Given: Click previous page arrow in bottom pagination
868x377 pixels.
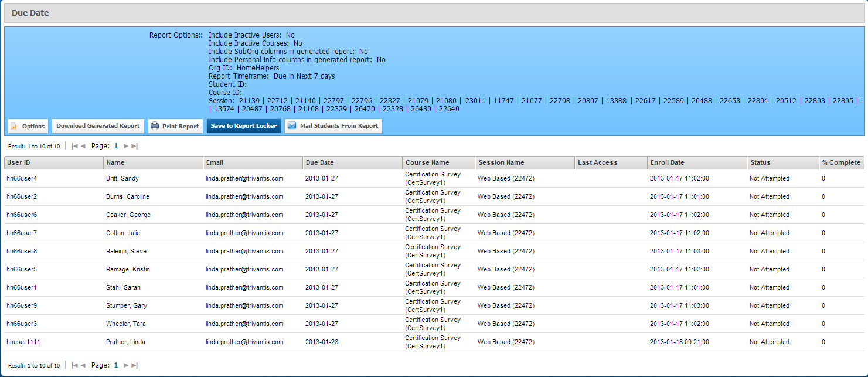Looking at the screenshot, I should [x=83, y=365].
